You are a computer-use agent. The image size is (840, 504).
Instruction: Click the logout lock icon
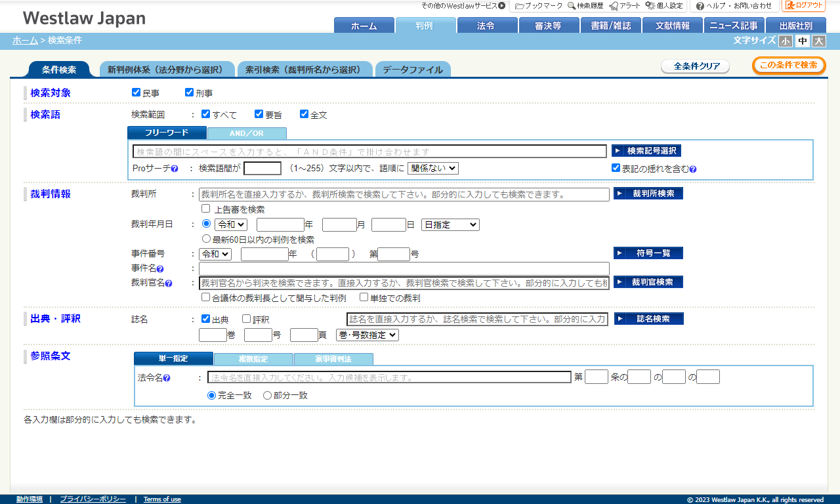point(789,5)
